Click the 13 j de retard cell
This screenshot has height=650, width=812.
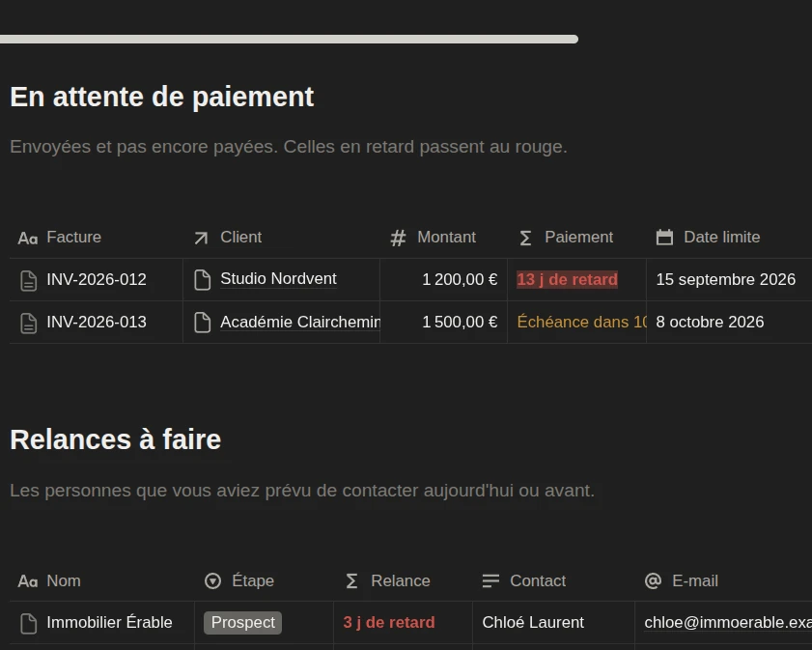click(x=576, y=280)
